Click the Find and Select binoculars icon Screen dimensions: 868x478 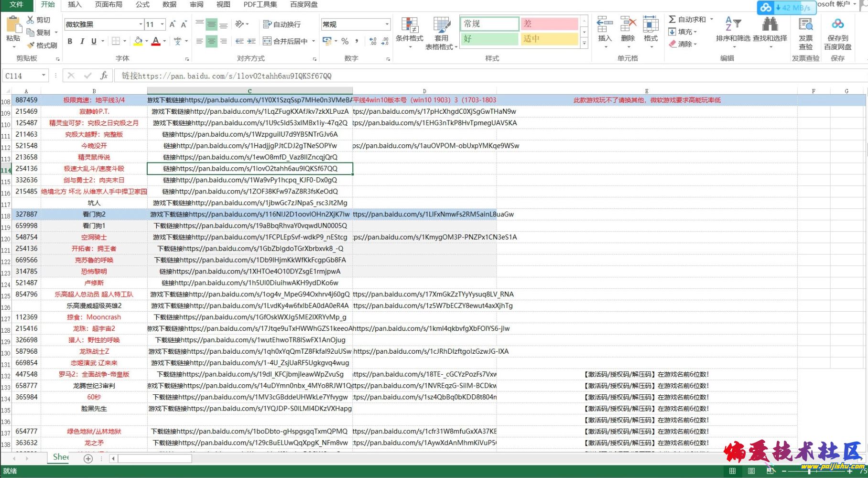click(x=770, y=24)
